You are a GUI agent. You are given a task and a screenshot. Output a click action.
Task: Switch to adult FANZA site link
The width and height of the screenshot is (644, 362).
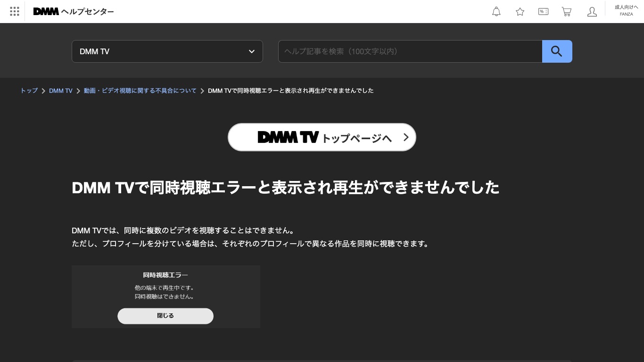click(x=626, y=10)
